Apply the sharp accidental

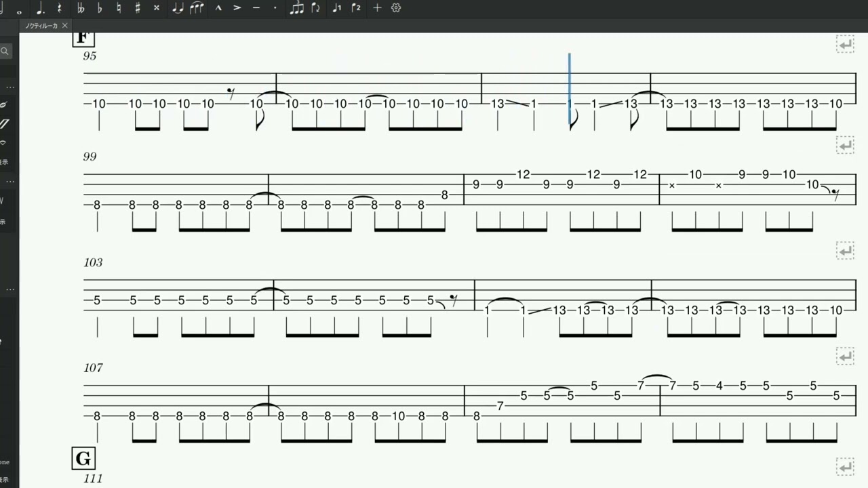pos(138,8)
